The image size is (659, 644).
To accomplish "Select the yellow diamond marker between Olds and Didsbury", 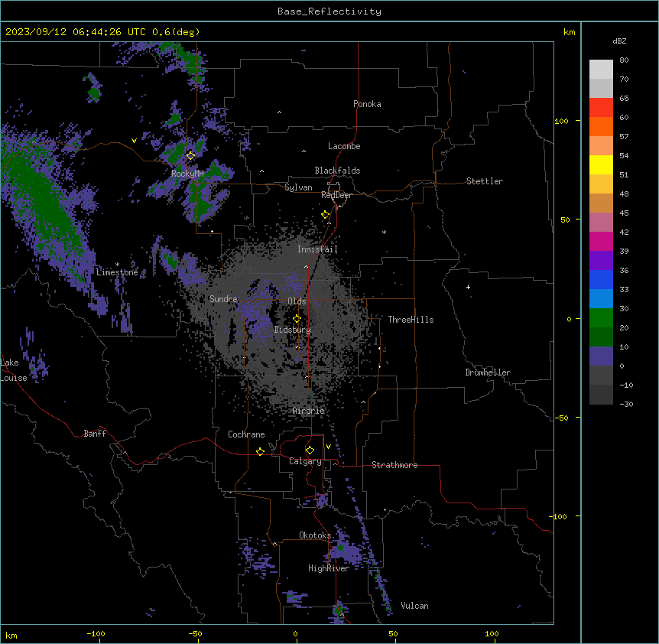I will 297,318.
